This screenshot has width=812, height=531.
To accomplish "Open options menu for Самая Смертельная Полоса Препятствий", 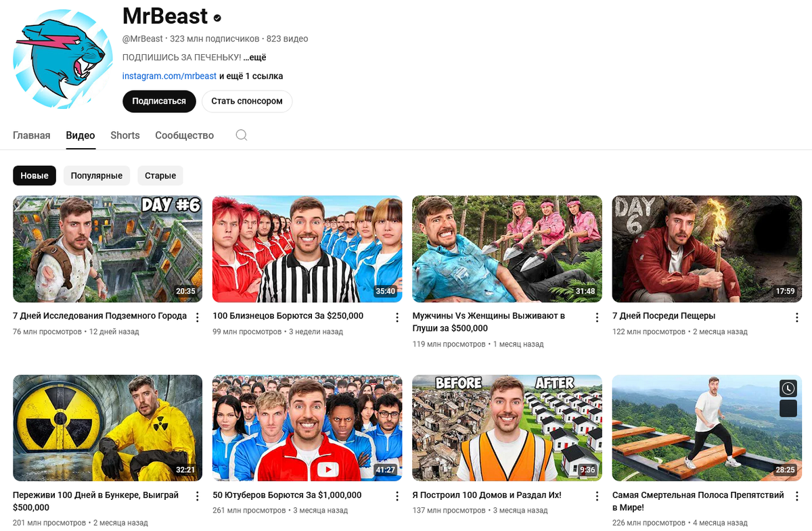I will coord(796,497).
